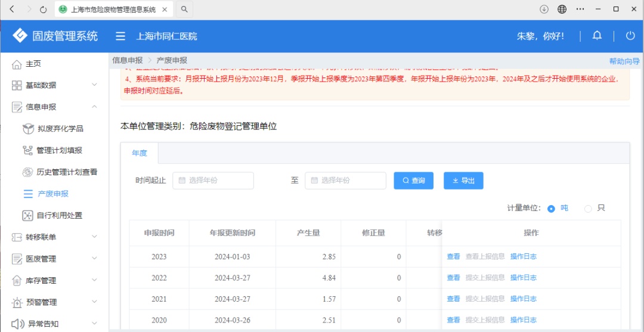Open the browser search icon
This screenshot has width=644, height=332.
click(185, 10)
